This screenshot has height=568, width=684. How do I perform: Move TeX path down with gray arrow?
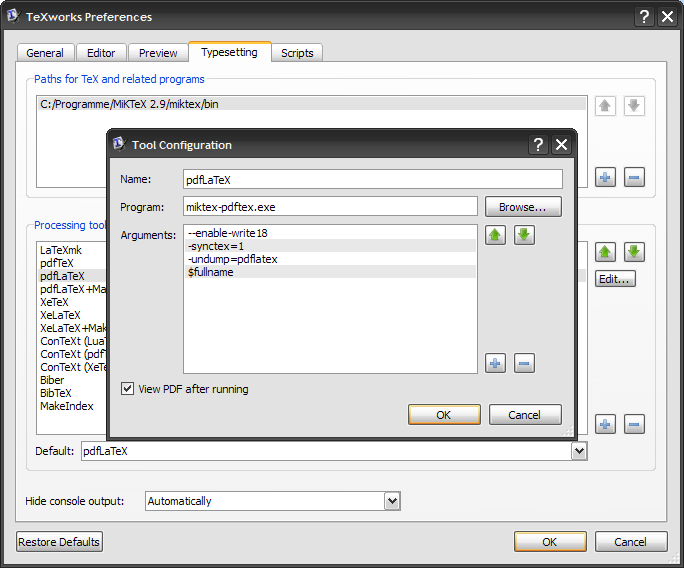634,106
